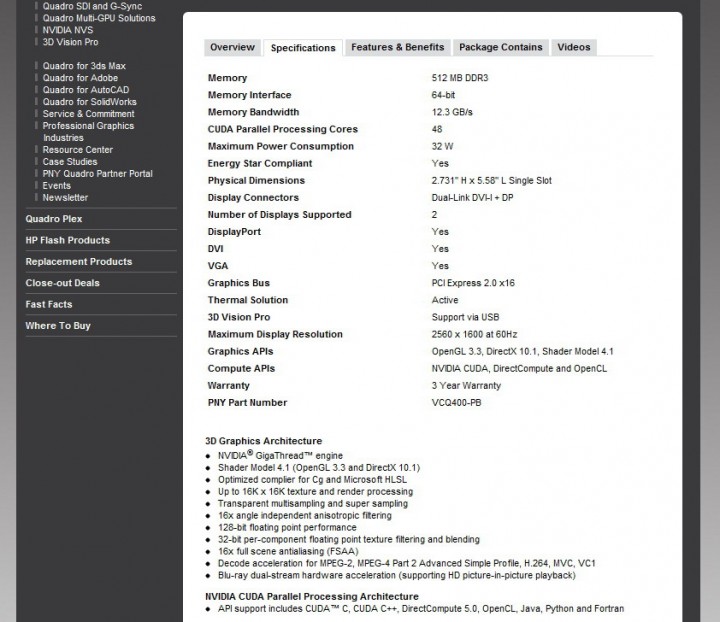Image resolution: width=720 pixels, height=622 pixels.
Task: Go to Replacement Products section
Action: point(79,262)
